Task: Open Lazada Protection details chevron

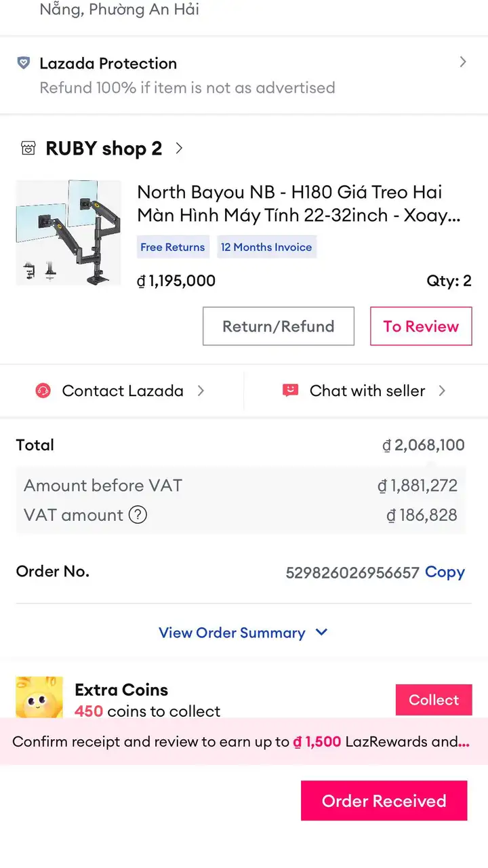Action: pos(463,62)
